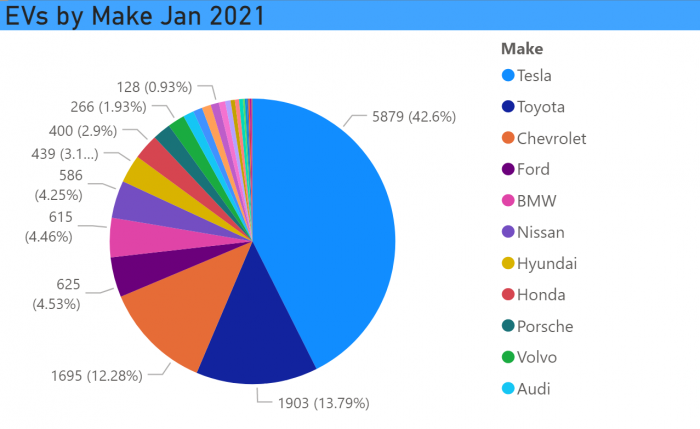Click the 266 (1.93%) data label

coord(108,107)
